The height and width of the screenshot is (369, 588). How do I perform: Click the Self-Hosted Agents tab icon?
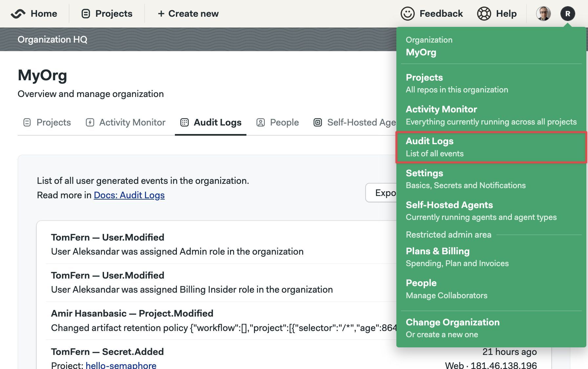coord(318,123)
